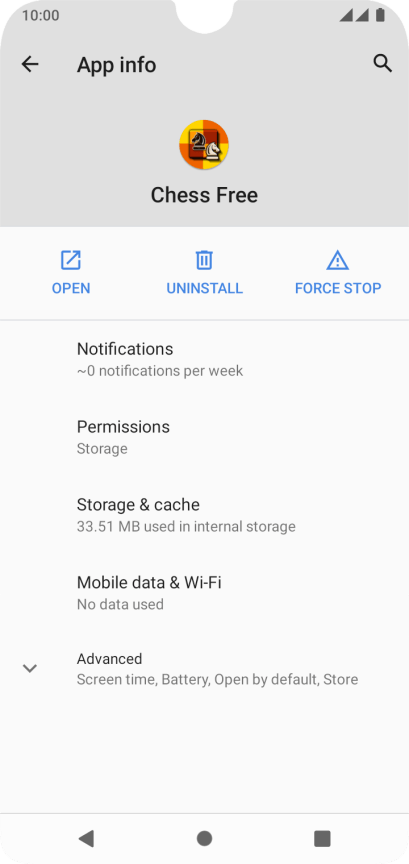Open the Notifications settings entry
Image resolution: width=409 pixels, height=864 pixels.
tap(204, 360)
